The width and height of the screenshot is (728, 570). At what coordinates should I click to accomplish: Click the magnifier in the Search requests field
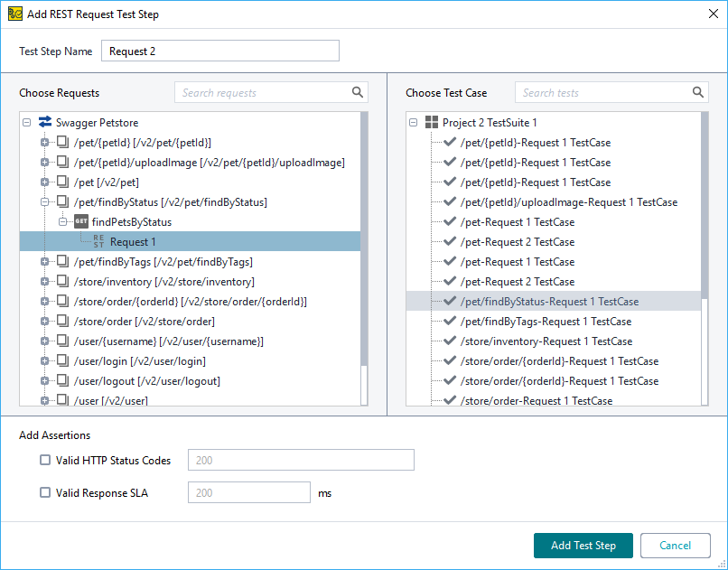tap(358, 92)
